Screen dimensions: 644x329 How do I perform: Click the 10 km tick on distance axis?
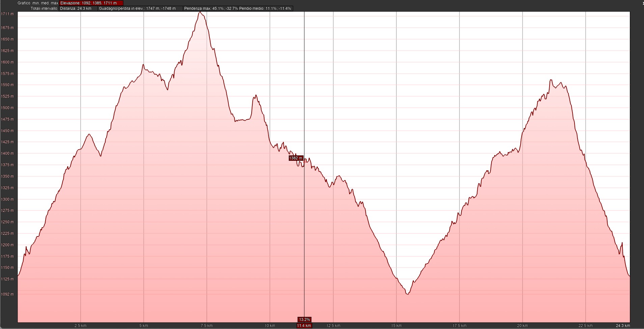(270, 326)
